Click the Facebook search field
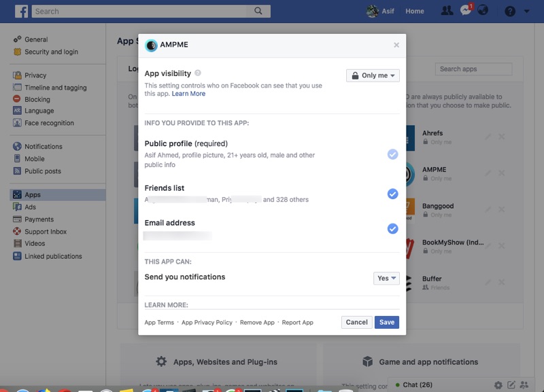The height and width of the screenshot is (392, 544). pos(139,11)
